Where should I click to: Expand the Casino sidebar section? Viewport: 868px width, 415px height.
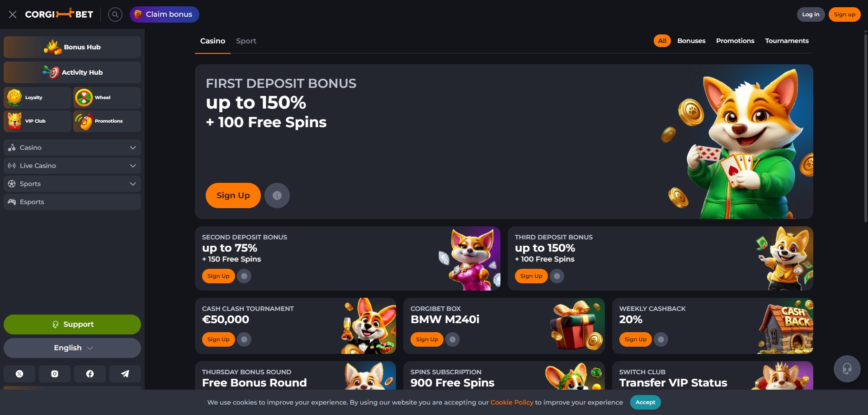click(x=72, y=148)
